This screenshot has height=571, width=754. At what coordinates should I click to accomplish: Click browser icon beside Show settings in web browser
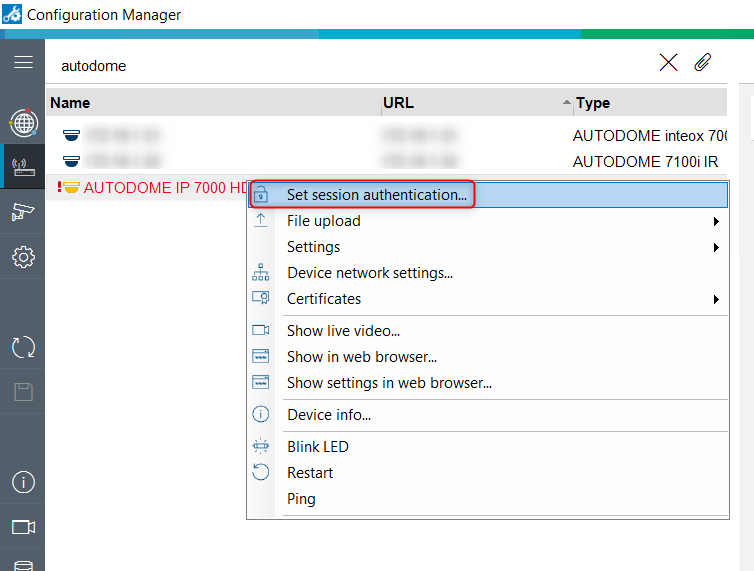261,382
